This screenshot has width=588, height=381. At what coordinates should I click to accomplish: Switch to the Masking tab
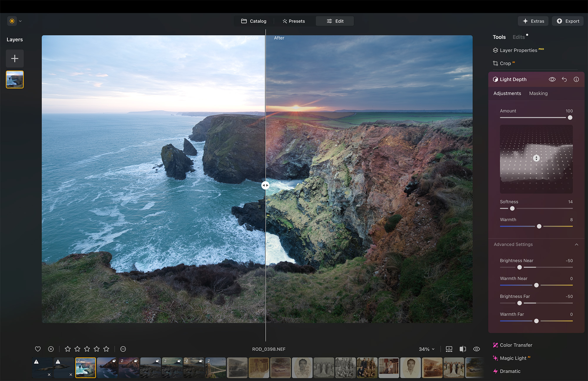click(538, 93)
